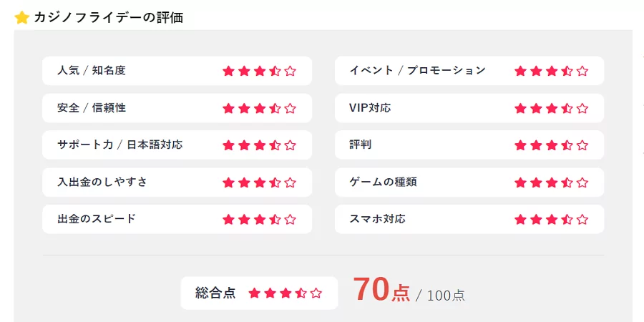The height and width of the screenshot is (322, 644).
Task: Click the star rating for 入出金のしやすさ
Action: pyautogui.click(x=259, y=182)
